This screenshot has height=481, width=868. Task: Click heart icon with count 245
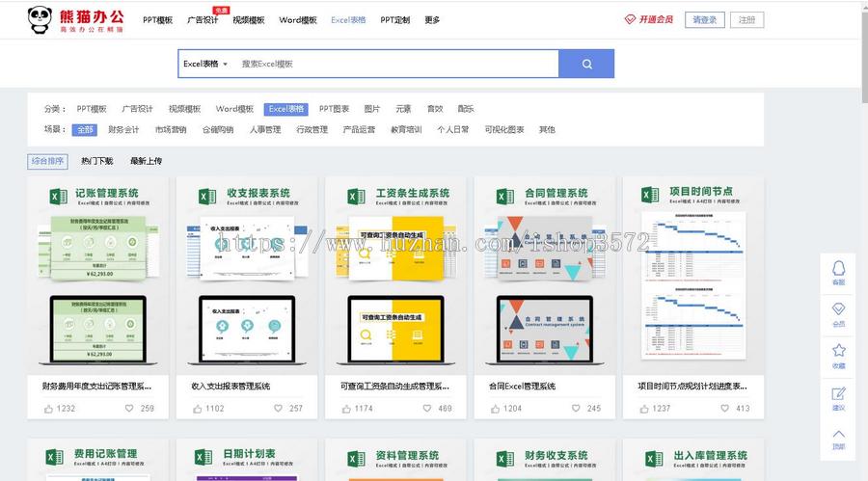pos(576,408)
